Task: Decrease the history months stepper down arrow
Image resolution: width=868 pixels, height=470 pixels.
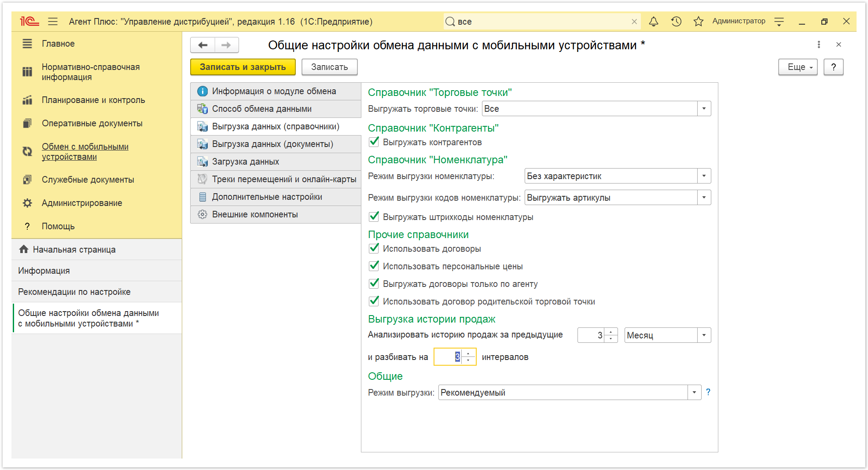Action: (611, 339)
